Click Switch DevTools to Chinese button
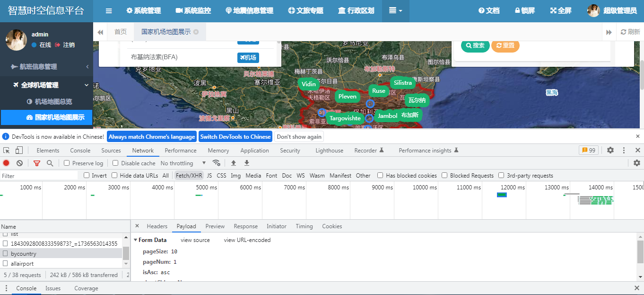 coord(235,136)
